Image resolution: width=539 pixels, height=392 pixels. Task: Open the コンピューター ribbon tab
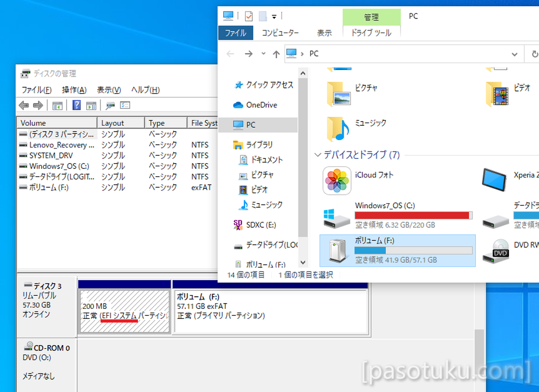click(281, 33)
